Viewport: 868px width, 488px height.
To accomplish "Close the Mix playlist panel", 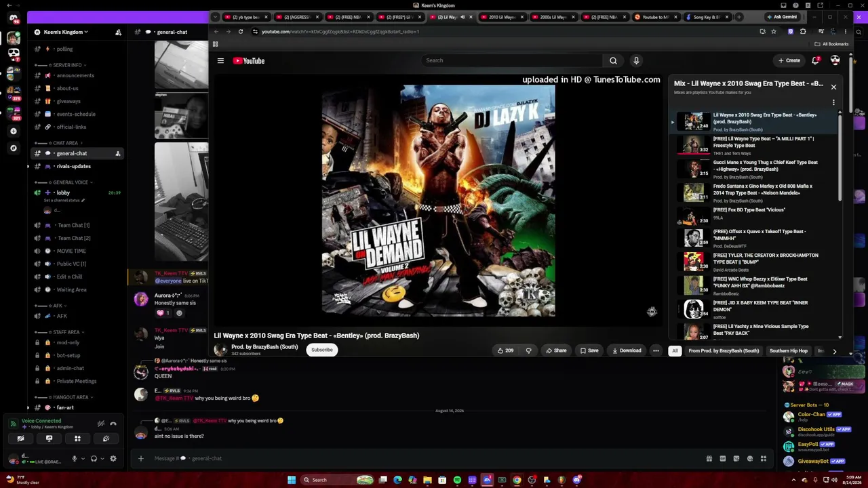I will point(833,87).
